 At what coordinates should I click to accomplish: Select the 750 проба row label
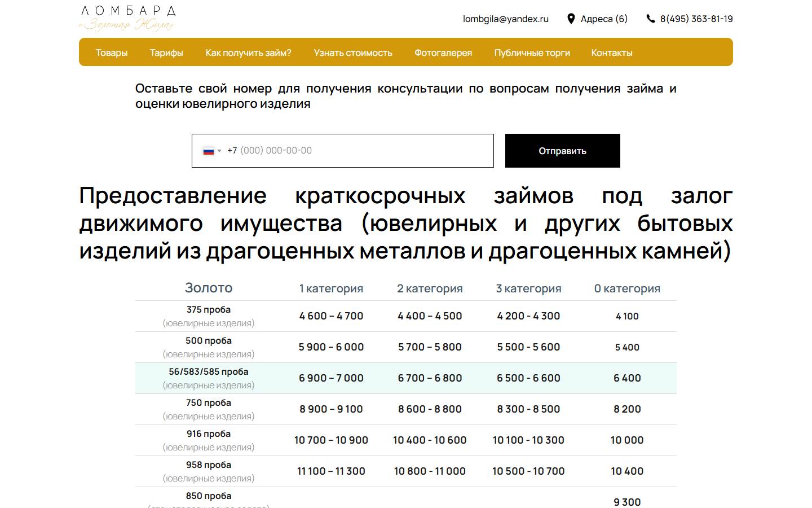[x=209, y=402]
